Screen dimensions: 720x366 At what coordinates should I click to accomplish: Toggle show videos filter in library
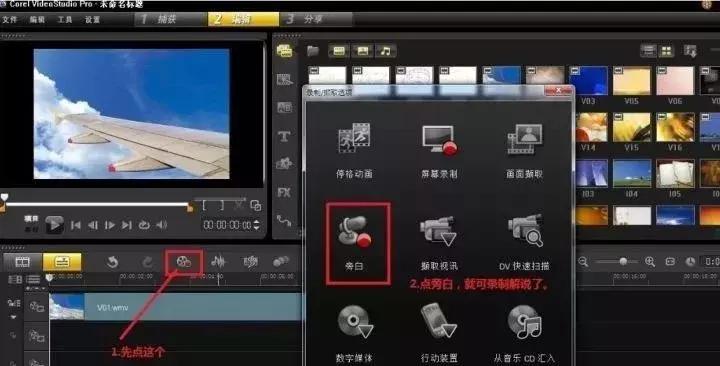[x=339, y=51]
